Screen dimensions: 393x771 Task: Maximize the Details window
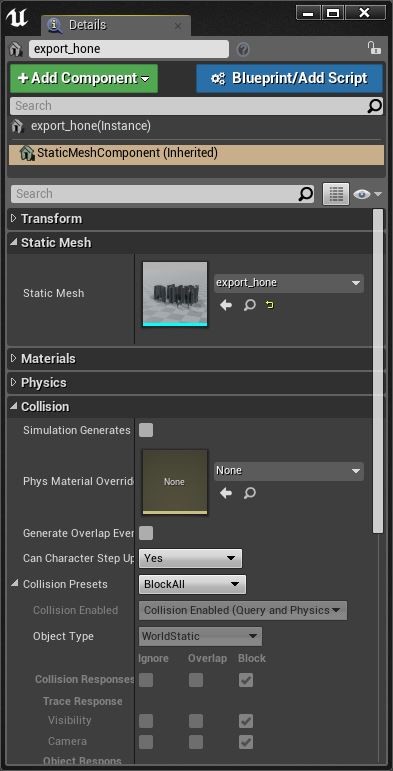click(x=333, y=13)
